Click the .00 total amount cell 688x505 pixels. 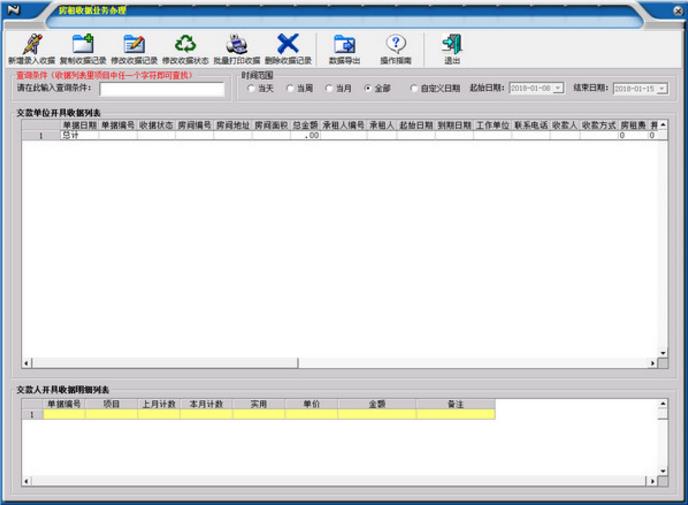point(305,135)
